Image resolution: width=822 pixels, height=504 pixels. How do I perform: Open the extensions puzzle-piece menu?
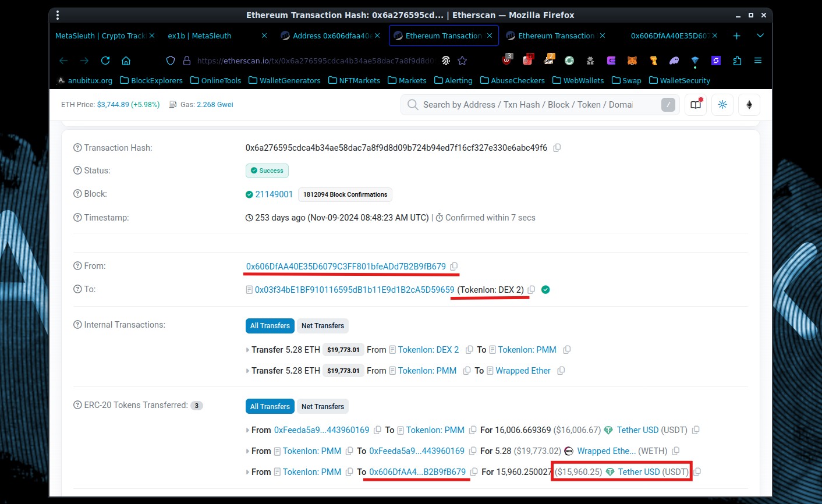(x=737, y=61)
